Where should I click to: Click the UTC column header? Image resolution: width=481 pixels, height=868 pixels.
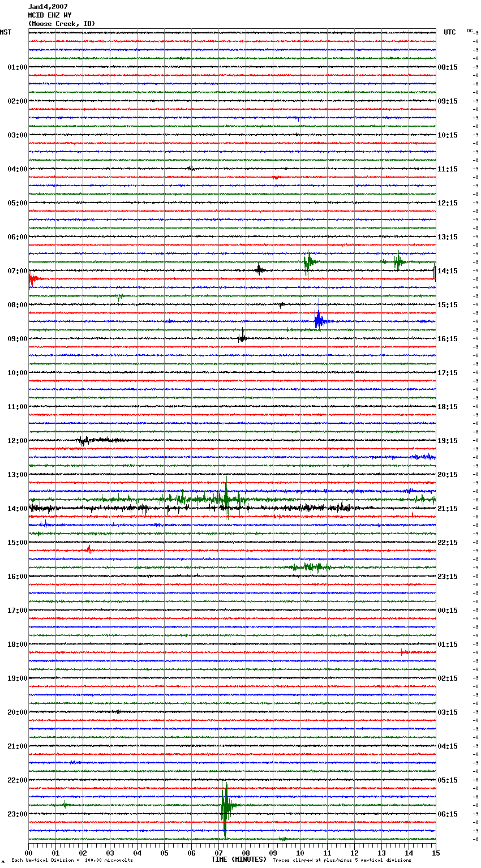[449, 32]
